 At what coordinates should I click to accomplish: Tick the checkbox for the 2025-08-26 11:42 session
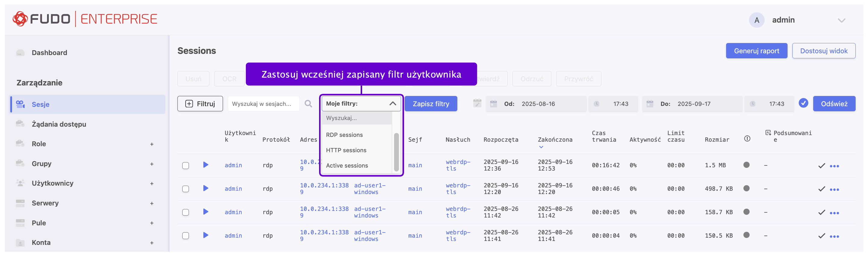coord(185,212)
